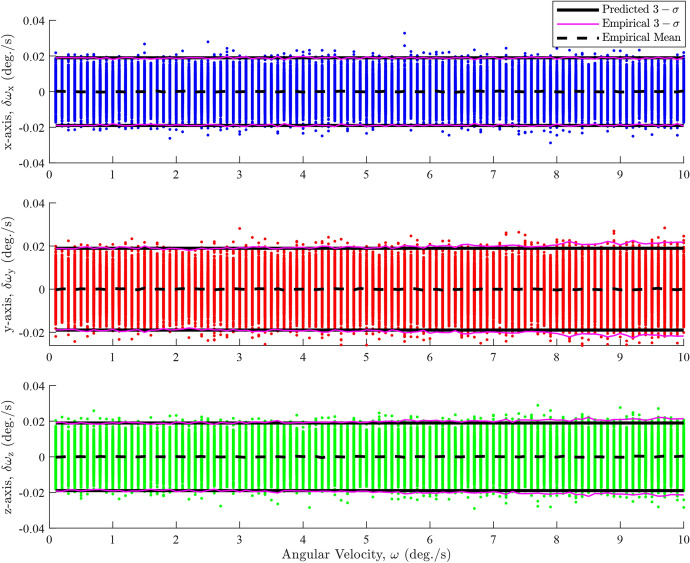Click horizontal tick '5' under the blue plot

pos(366,174)
